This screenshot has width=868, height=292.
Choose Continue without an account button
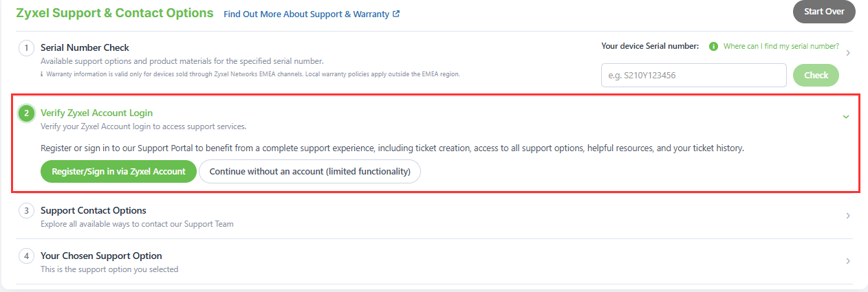[x=310, y=172]
